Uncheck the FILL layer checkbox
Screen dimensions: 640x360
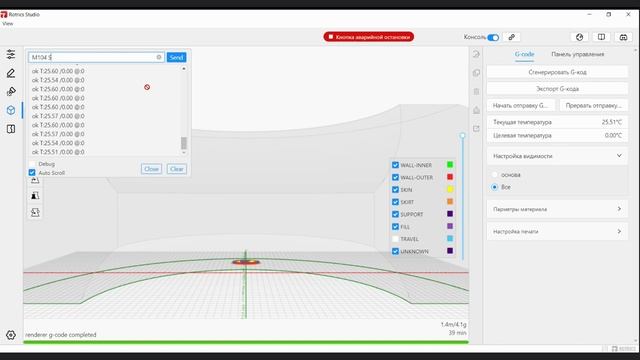[395, 227]
